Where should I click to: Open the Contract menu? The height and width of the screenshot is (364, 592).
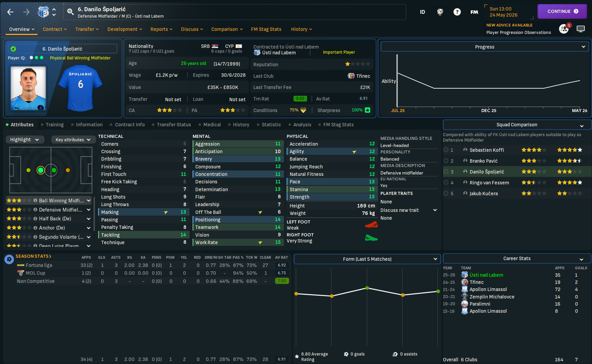click(x=55, y=29)
